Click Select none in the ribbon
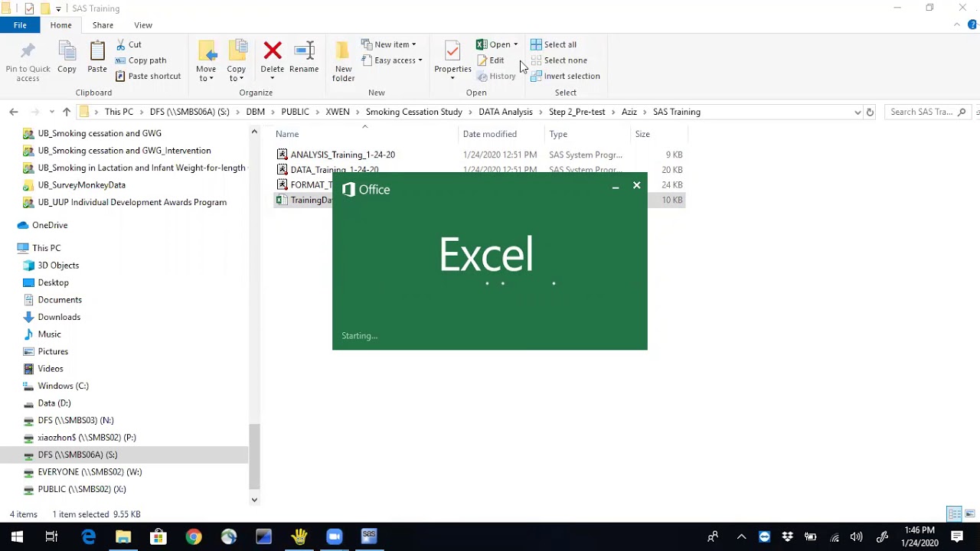 [x=559, y=60]
